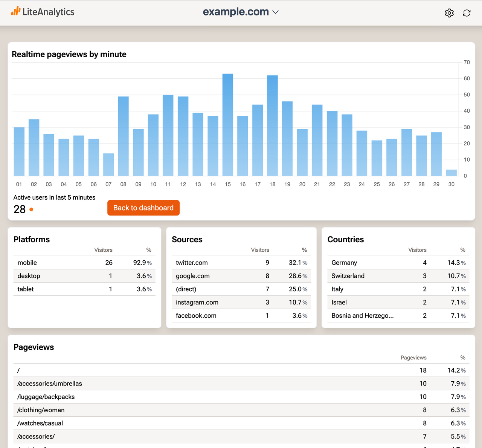This screenshot has height=448, width=482.
Task: Click the Back to dashboard button
Action: [143, 208]
